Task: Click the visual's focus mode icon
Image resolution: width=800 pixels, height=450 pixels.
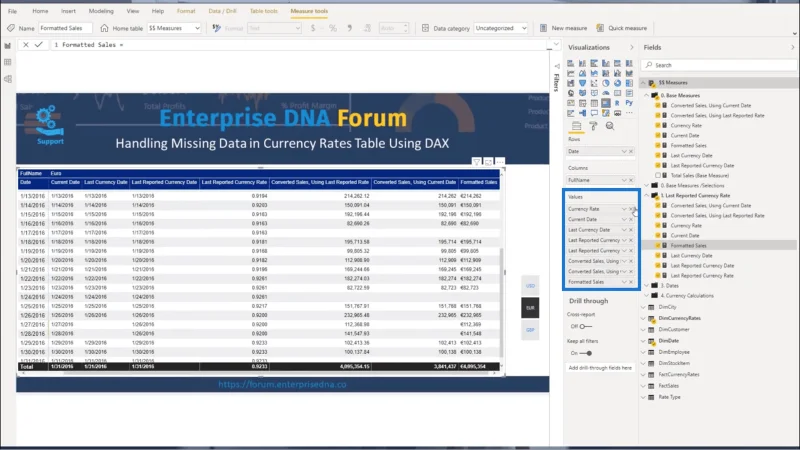Action: [488, 162]
